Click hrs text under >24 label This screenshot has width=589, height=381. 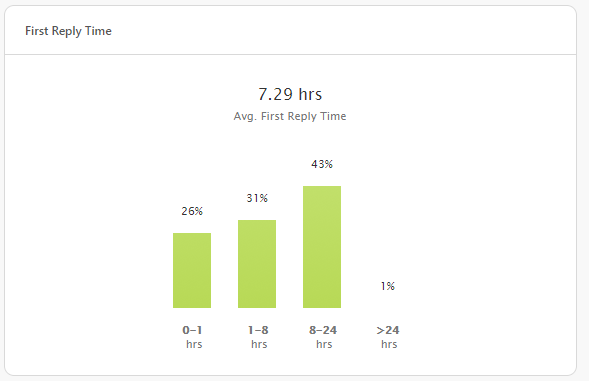point(389,344)
